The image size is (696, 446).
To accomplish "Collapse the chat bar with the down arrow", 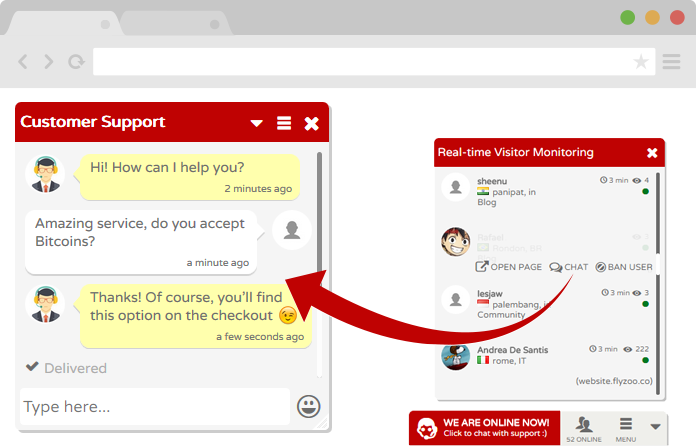I will tap(655, 427).
